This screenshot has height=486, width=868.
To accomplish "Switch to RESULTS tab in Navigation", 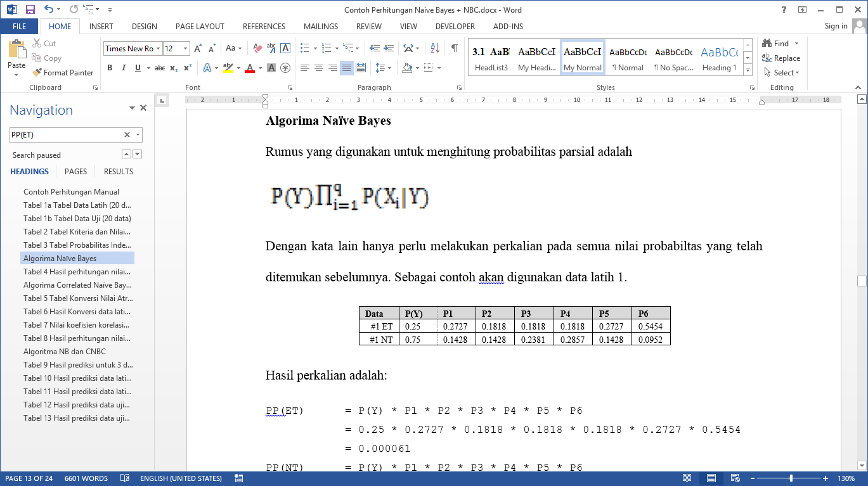I will pyautogui.click(x=119, y=171).
